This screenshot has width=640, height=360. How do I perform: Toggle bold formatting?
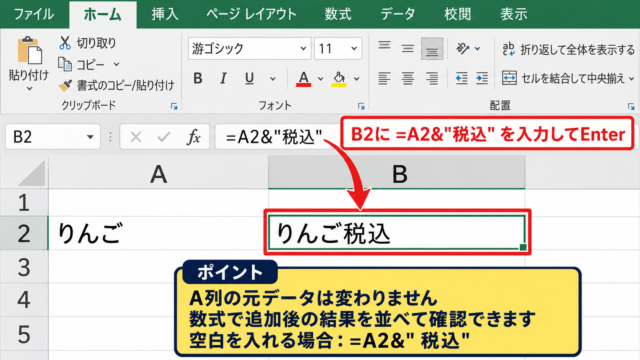[198, 78]
